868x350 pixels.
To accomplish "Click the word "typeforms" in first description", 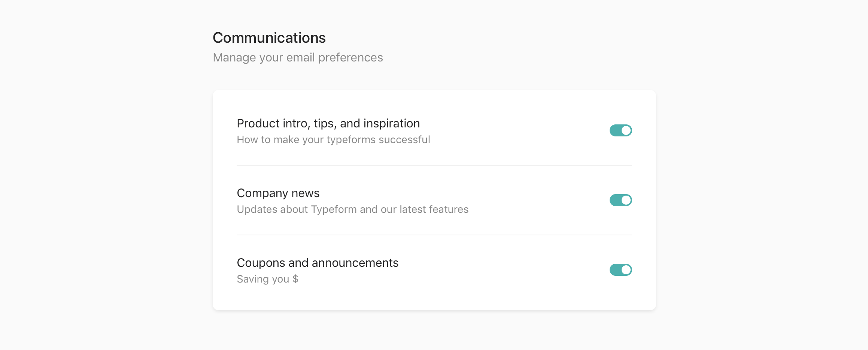I will (x=351, y=140).
